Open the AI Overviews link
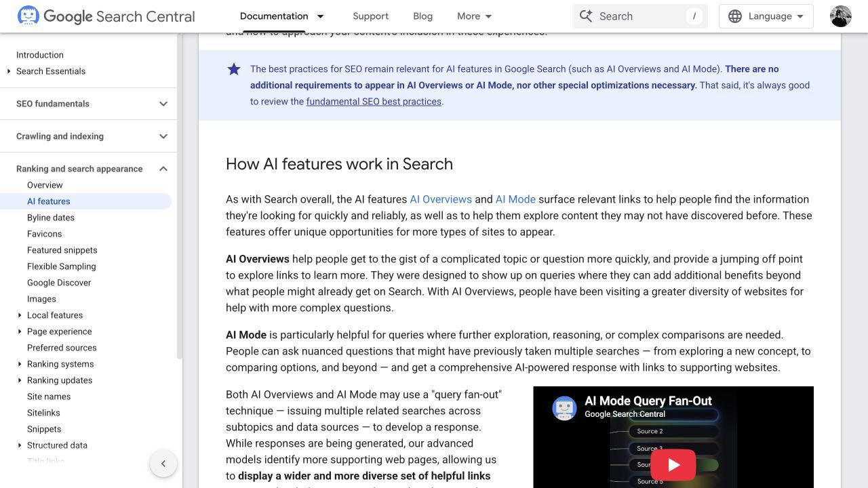This screenshot has height=488, width=868. pos(441,199)
